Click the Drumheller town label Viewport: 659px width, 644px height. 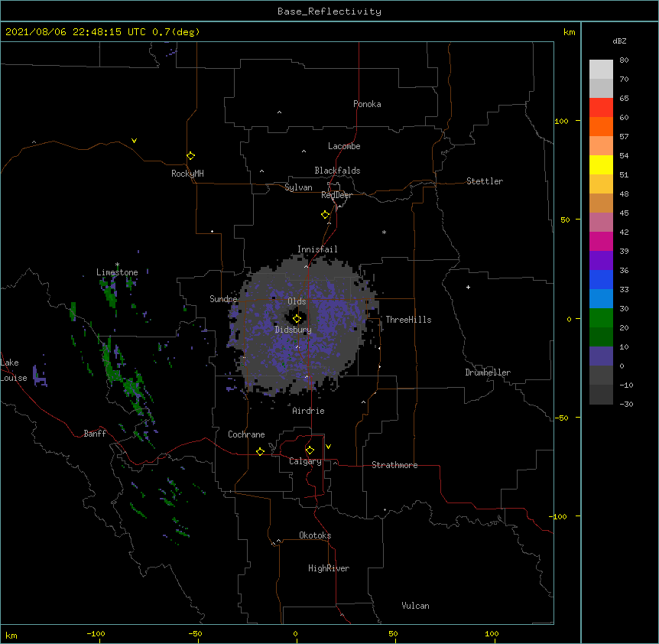pos(488,372)
